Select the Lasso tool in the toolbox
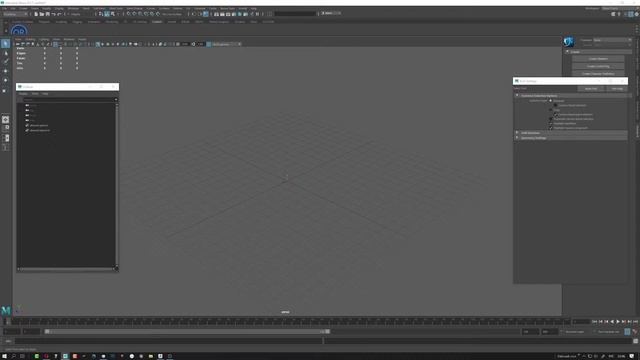The image size is (640, 360). click(5, 53)
